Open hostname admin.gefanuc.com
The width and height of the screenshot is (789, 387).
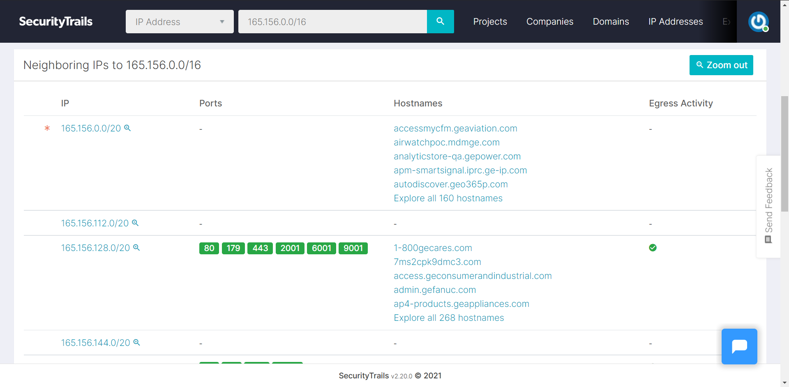click(x=435, y=290)
